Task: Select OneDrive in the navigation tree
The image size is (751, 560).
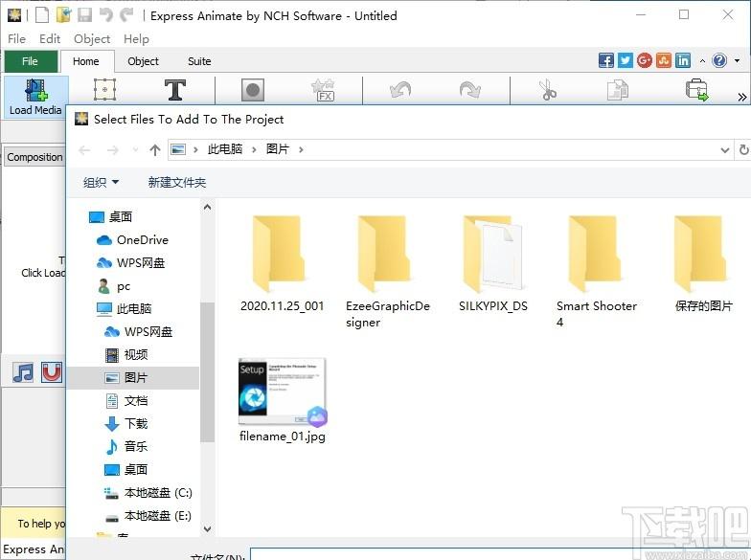Action: (x=132, y=239)
